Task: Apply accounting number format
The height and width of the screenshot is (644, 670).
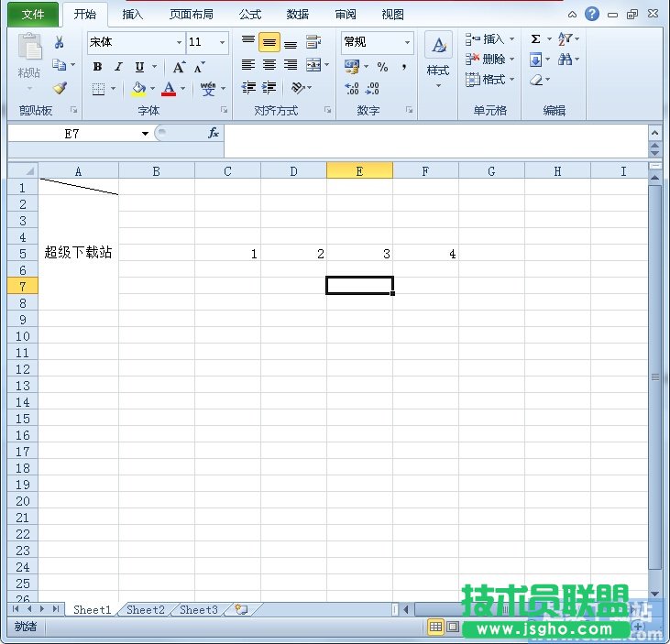Action: 352,66
